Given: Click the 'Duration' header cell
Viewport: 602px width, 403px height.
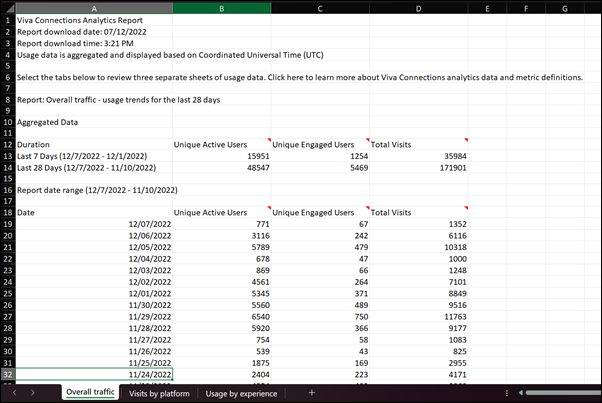Looking at the screenshot, I should pos(94,145).
